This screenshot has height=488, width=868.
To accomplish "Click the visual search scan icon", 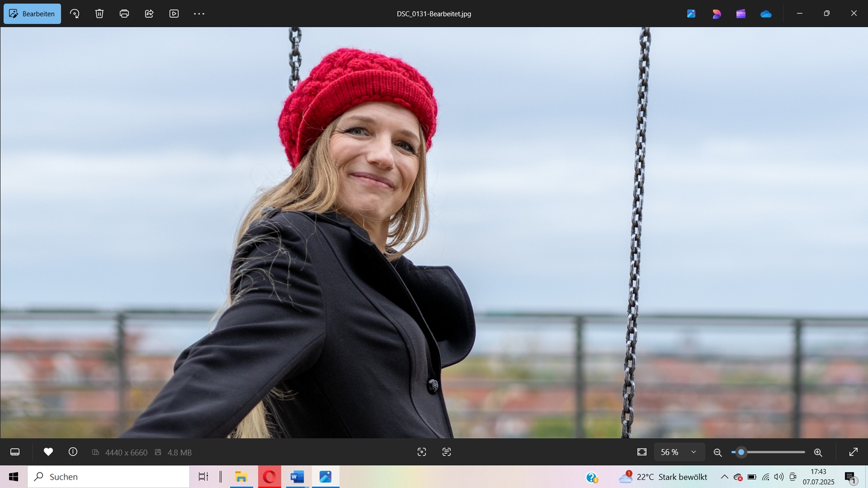I will tap(422, 452).
